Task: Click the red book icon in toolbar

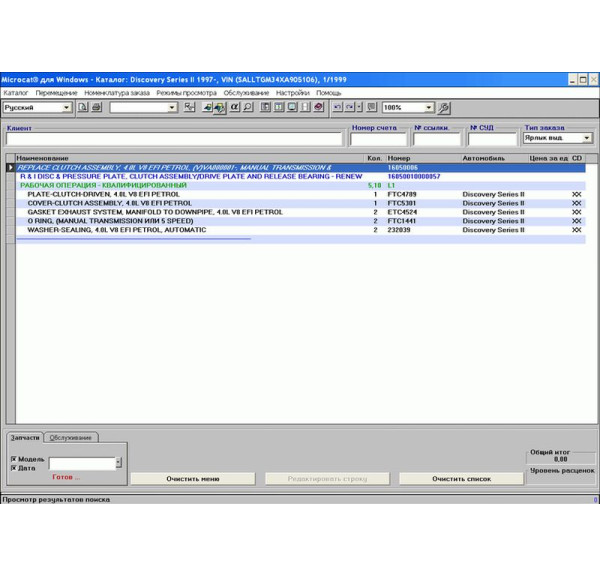Action: tap(318, 108)
